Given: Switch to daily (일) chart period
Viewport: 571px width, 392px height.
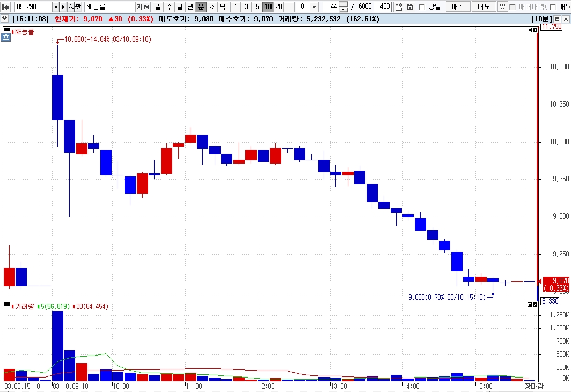Looking at the screenshot, I should click(158, 6).
